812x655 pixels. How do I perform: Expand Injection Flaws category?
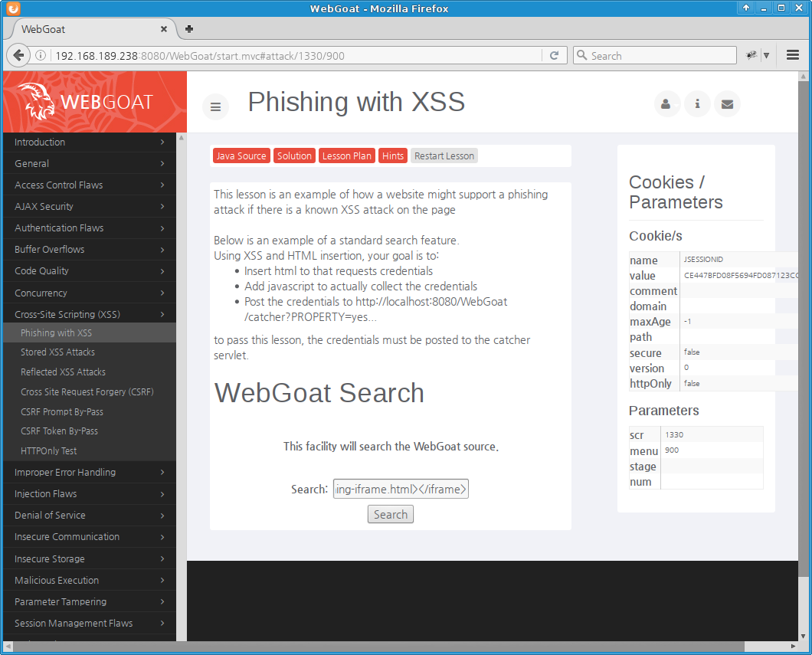90,493
